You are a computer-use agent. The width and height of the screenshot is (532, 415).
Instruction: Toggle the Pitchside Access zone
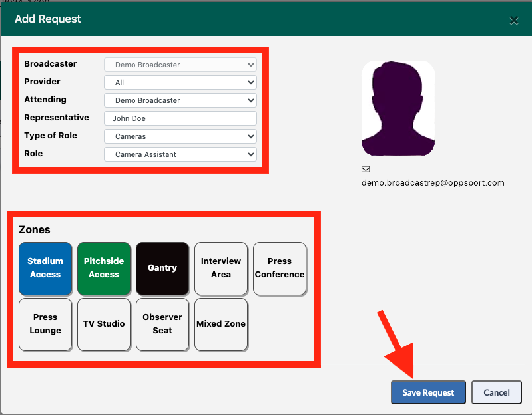point(104,268)
